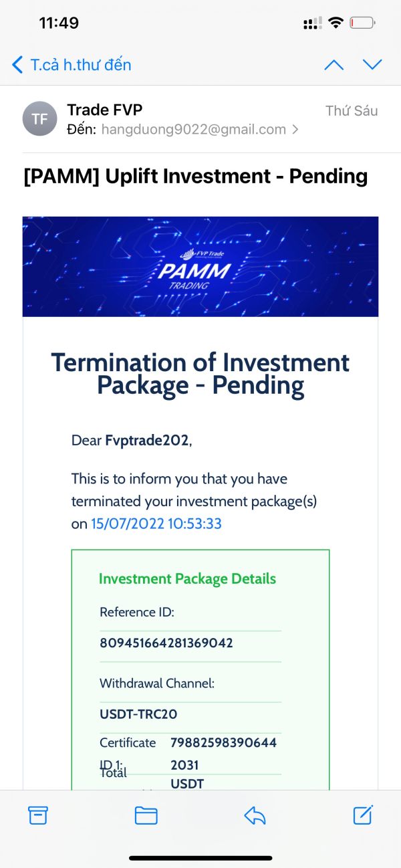Tap the battery indicator in status bar
The height and width of the screenshot is (868, 401).
(362, 23)
